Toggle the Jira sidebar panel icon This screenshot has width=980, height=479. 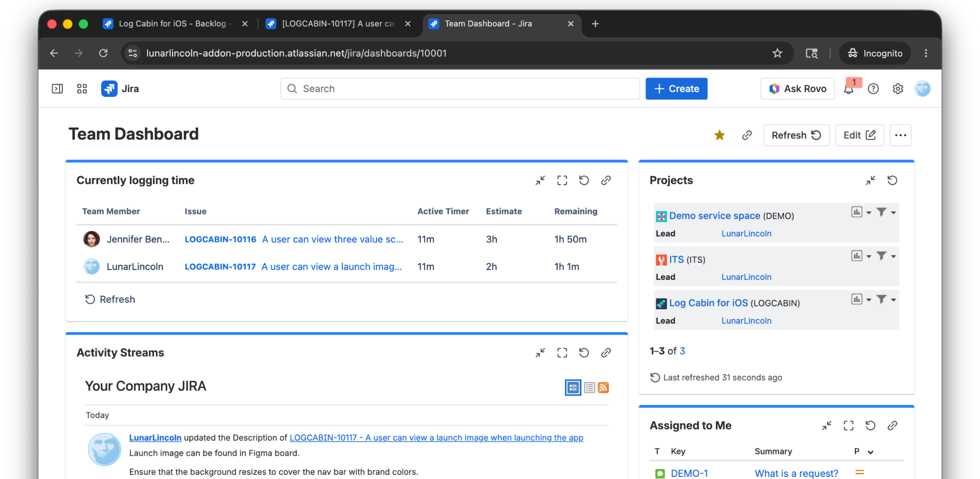[58, 89]
